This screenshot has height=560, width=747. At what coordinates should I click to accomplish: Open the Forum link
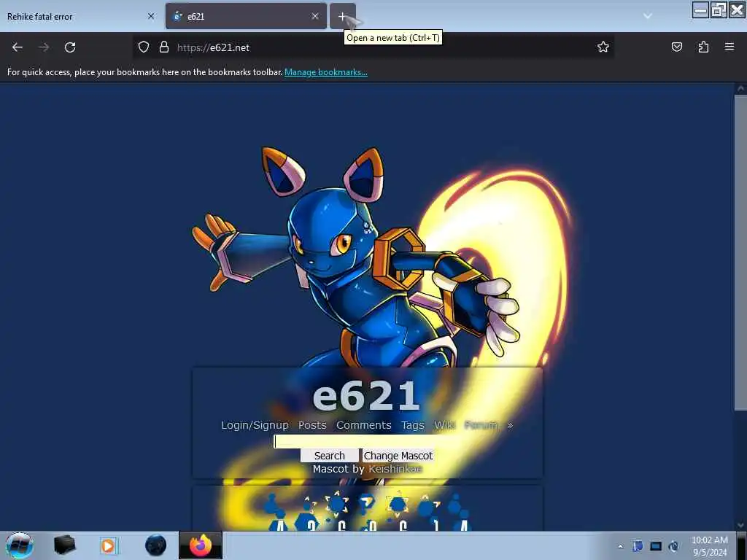coord(481,425)
